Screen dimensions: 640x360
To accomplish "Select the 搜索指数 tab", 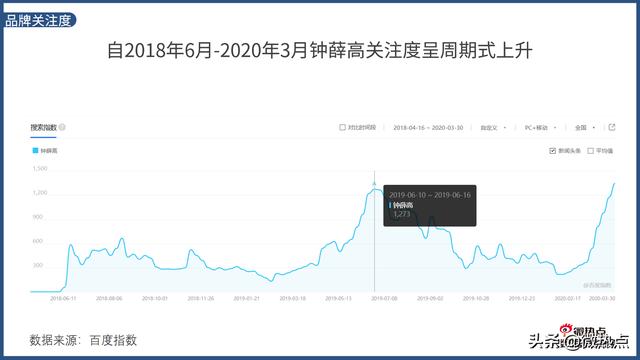I will [43, 128].
